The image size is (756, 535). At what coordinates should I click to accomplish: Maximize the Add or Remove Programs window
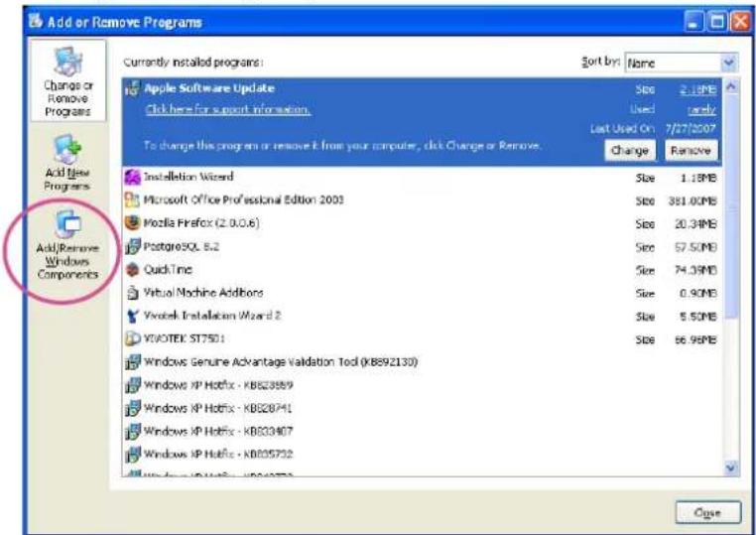coord(717,22)
